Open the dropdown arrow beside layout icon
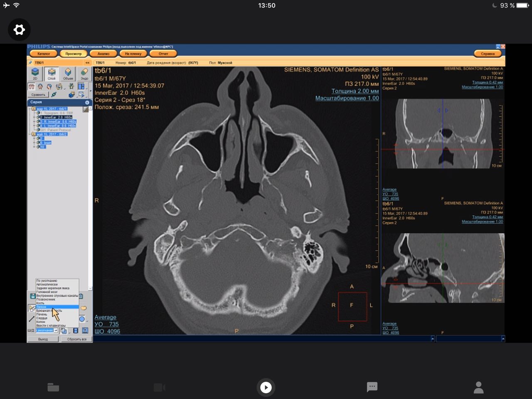This screenshot has width=532, height=399. coord(86,89)
